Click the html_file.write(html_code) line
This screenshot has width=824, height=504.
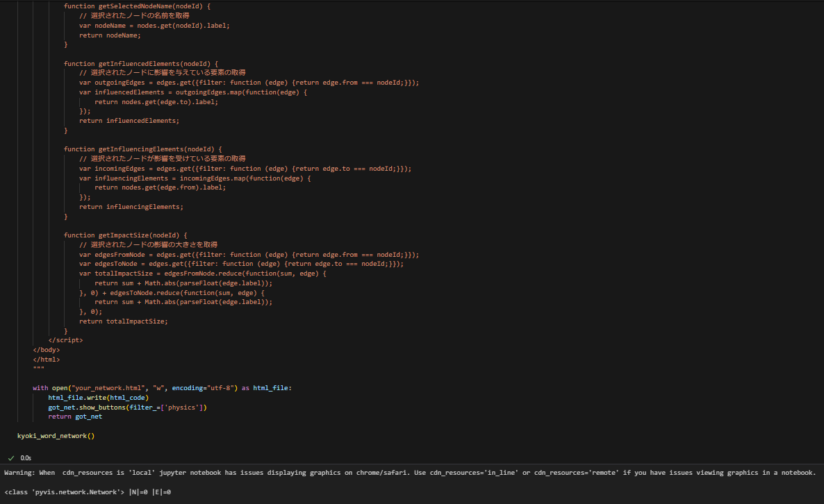pyautogui.click(x=98, y=398)
